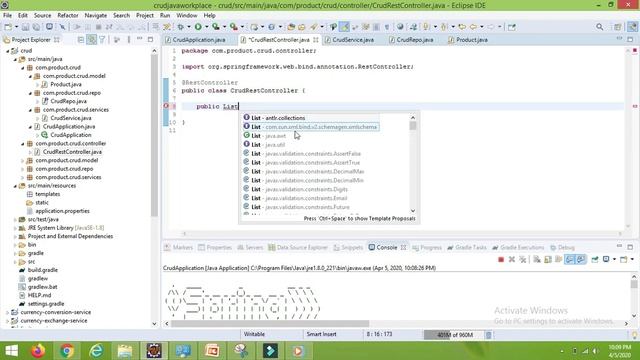
Task: Open the Navigate menu
Action: pos(96,15)
